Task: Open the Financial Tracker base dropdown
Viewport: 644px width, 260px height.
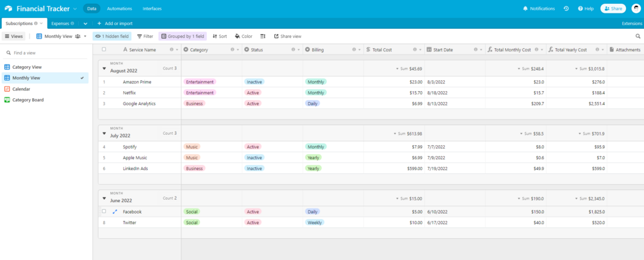Action: 74,8
